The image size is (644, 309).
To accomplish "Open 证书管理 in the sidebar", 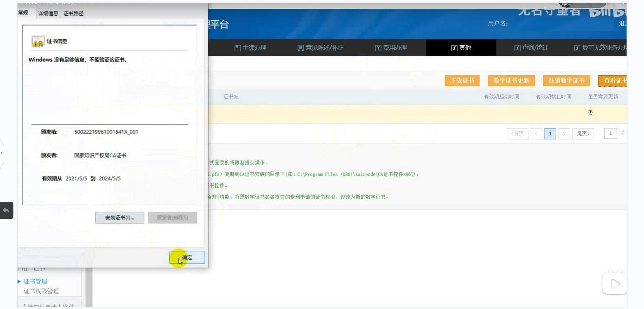I will 35,281.
